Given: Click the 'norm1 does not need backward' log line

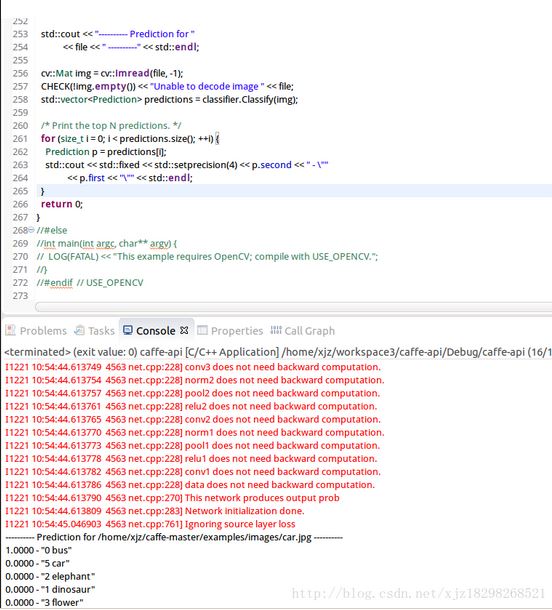Looking at the screenshot, I should 195,433.
